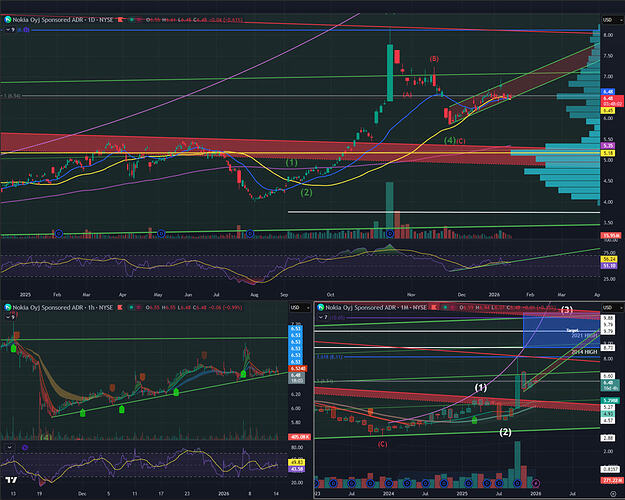The height and width of the screenshot is (500, 625).
Task: Click the leftmost purple event marker on the daily timeline
Action: (59, 232)
